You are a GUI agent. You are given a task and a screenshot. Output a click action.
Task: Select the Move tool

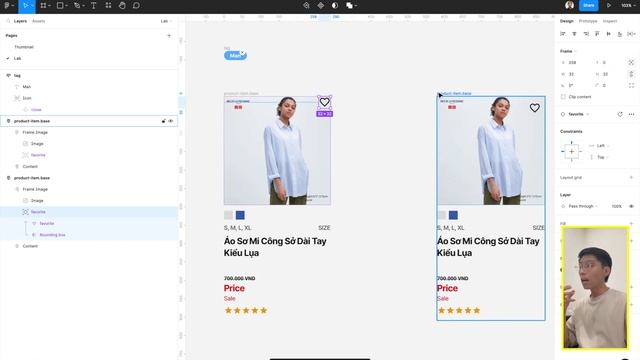point(25,6)
